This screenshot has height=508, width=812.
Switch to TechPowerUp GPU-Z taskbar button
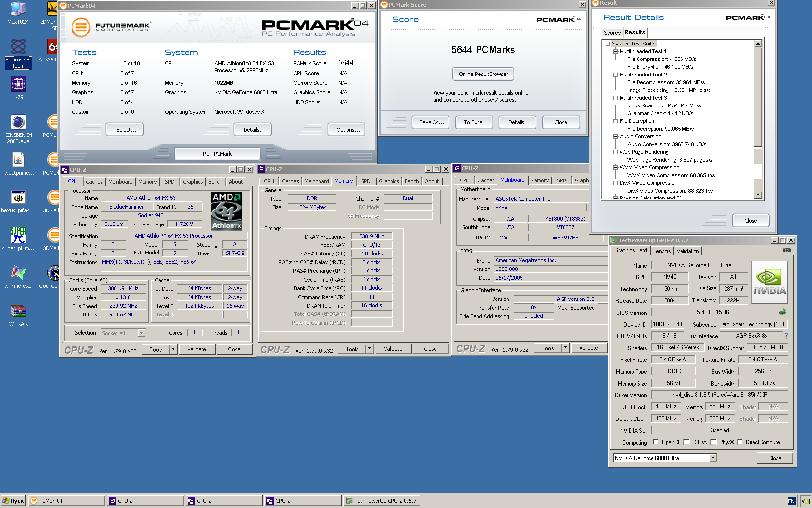pos(381,501)
